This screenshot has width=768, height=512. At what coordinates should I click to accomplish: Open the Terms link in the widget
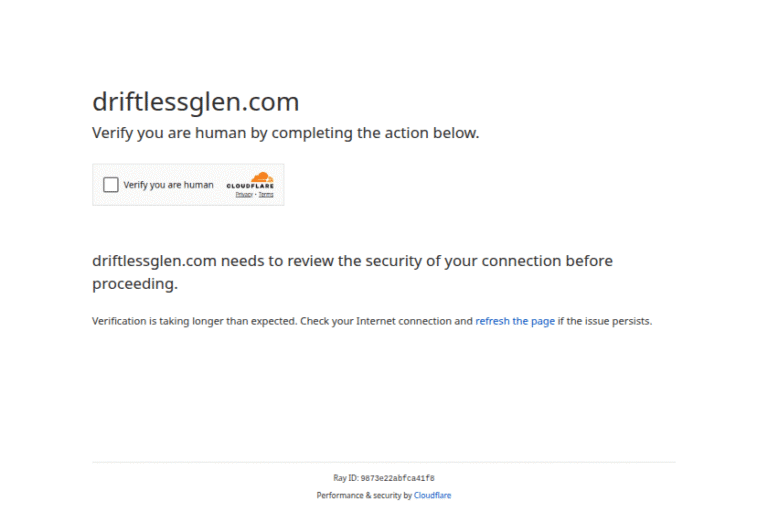pos(266,194)
